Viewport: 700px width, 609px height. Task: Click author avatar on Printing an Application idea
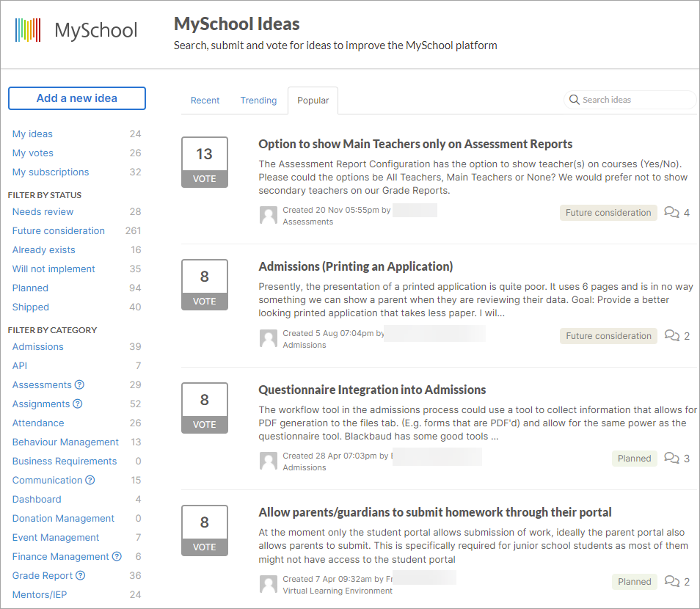tap(269, 338)
